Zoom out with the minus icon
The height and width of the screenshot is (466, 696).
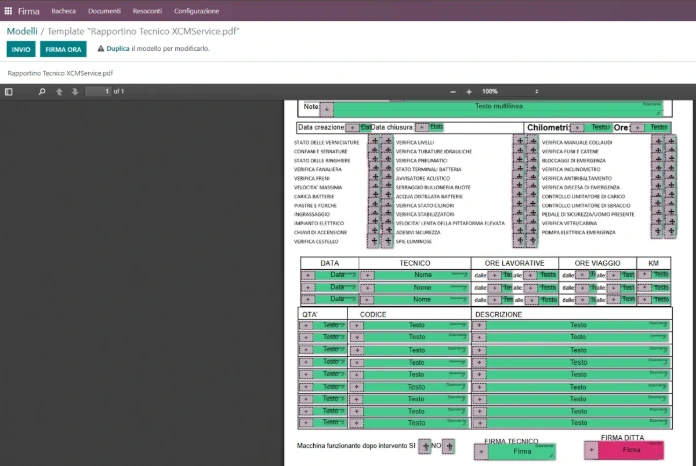point(453,92)
